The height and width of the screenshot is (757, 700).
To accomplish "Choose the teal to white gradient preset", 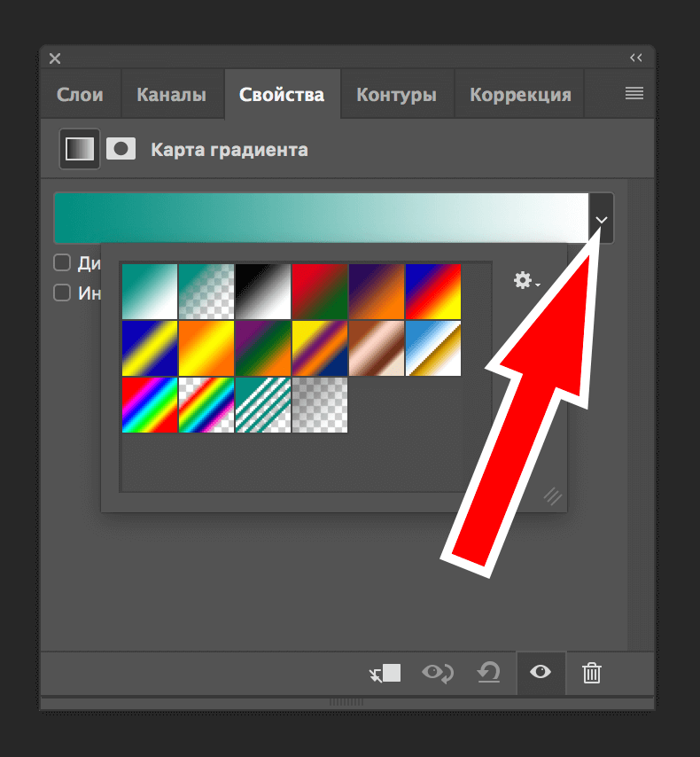I will point(150,292).
